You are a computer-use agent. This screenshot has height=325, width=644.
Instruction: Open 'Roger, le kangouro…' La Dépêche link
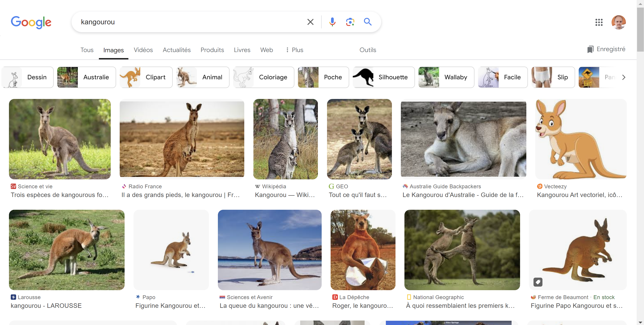362,306
